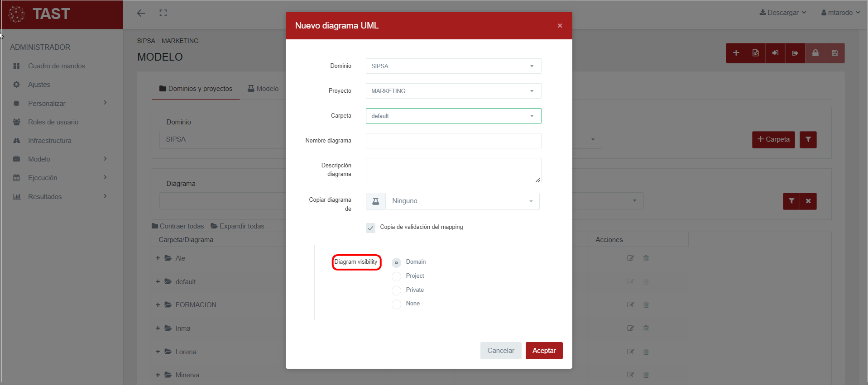This screenshot has width=868, height=385.
Task: Open the Proyecto dropdown showing MARKETING
Action: [453, 91]
